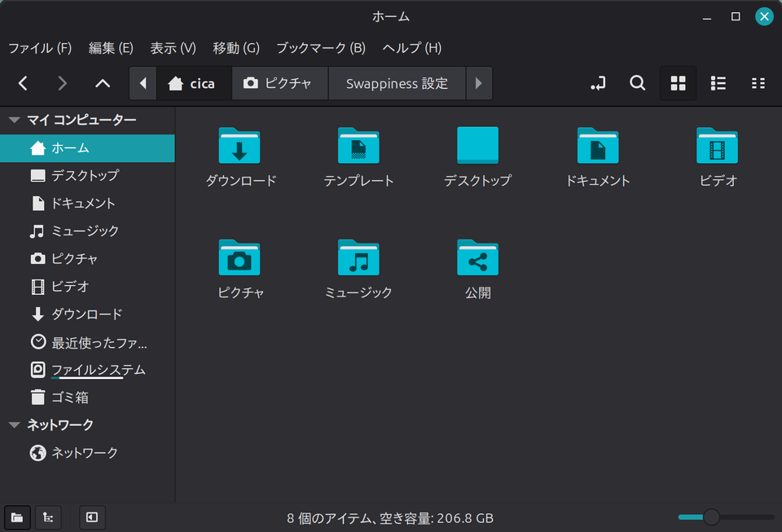The width and height of the screenshot is (782, 532).
Task: Open the search icon in the toolbar
Action: tap(637, 83)
